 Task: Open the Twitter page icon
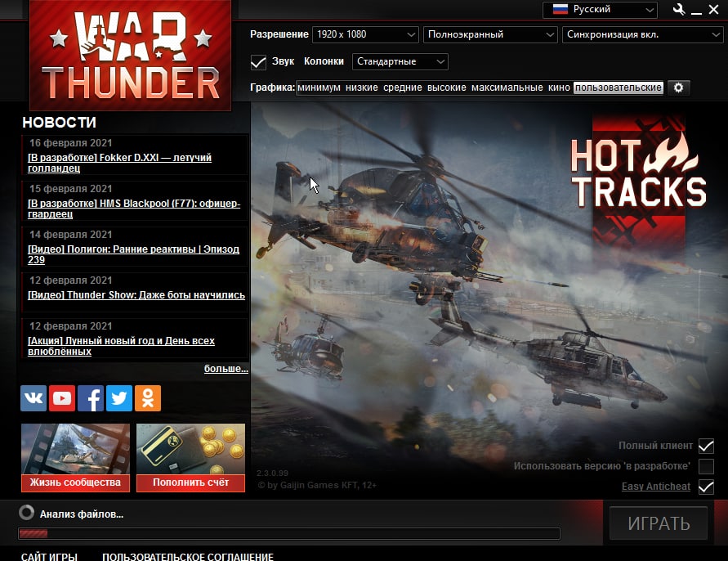point(119,398)
